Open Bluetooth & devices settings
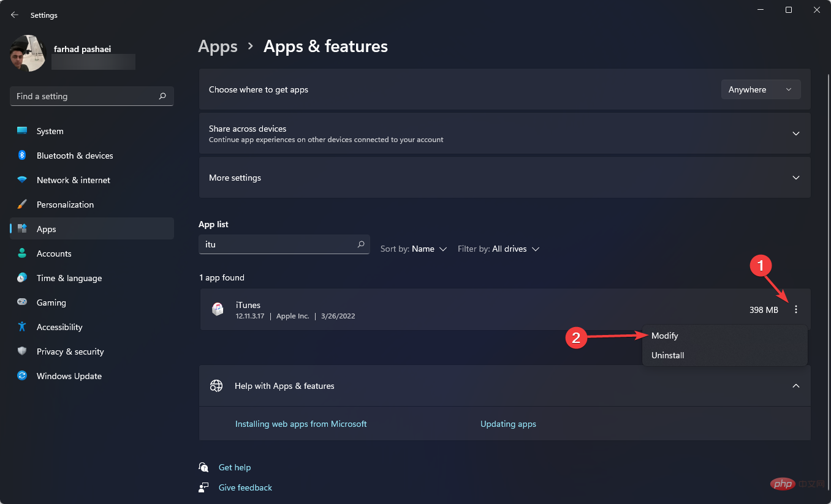This screenshot has width=831, height=504. click(x=74, y=156)
